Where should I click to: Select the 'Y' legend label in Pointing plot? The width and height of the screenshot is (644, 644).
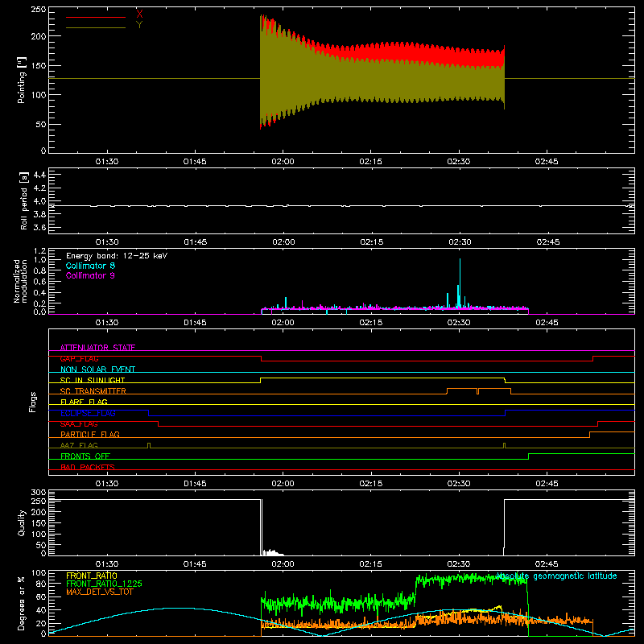click(139, 24)
